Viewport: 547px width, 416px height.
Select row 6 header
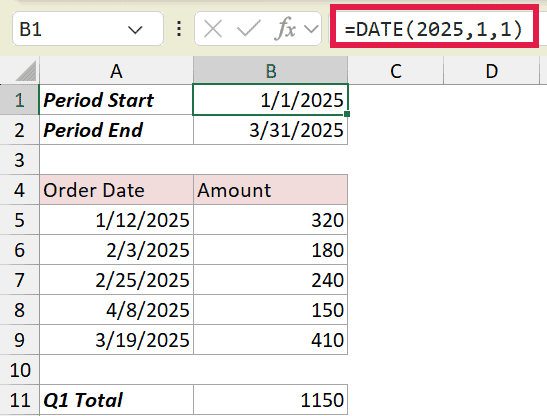point(19,250)
